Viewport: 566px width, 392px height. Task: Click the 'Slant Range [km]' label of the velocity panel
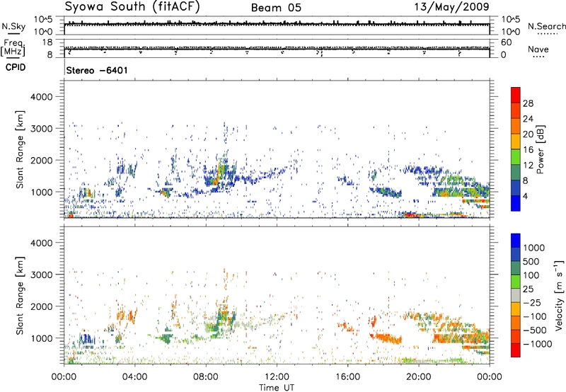tap(20, 295)
